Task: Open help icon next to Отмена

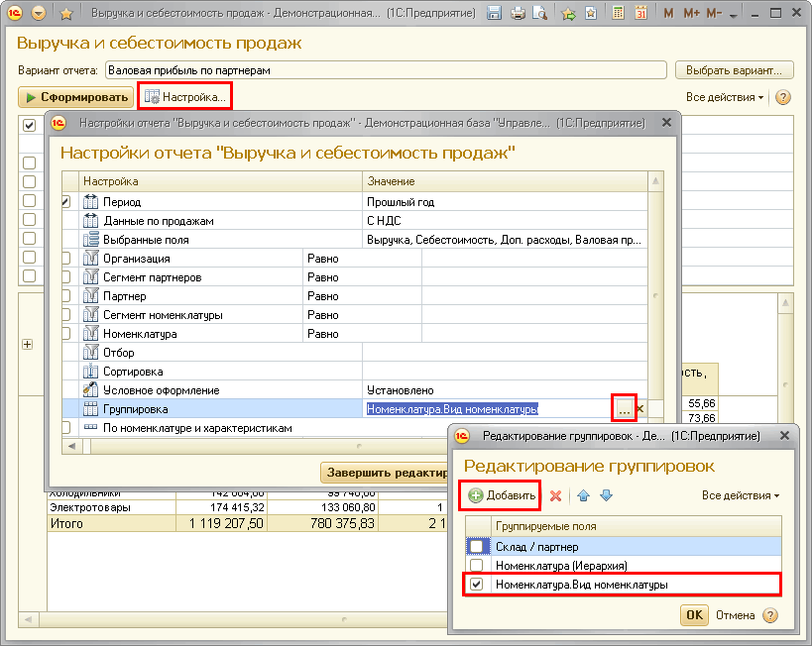Action: click(x=770, y=615)
